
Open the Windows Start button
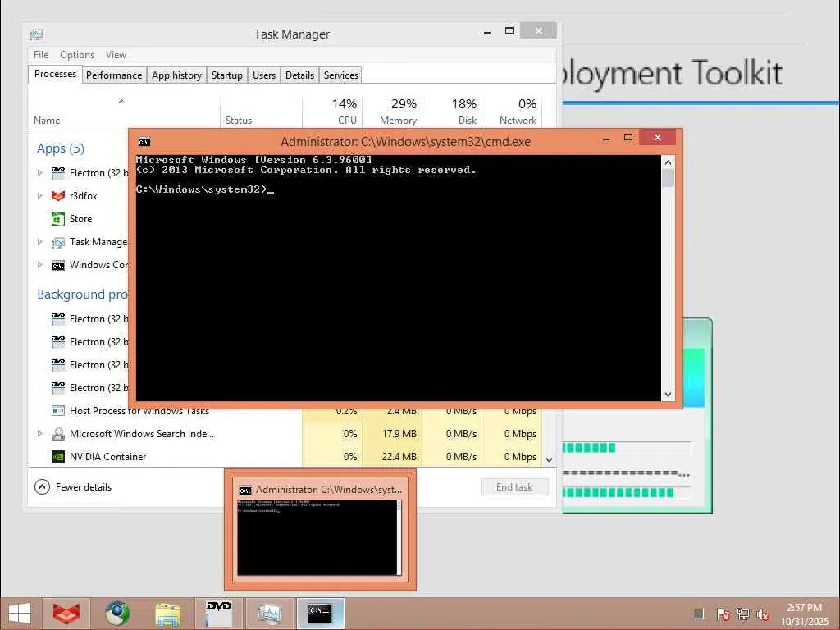coord(20,614)
